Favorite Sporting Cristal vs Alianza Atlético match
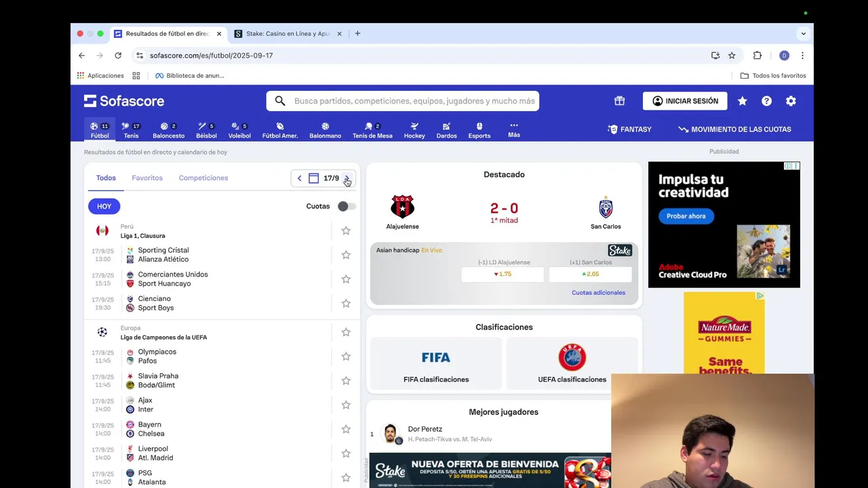The height and width of the screenshot is (488, 868). point(346,255)
